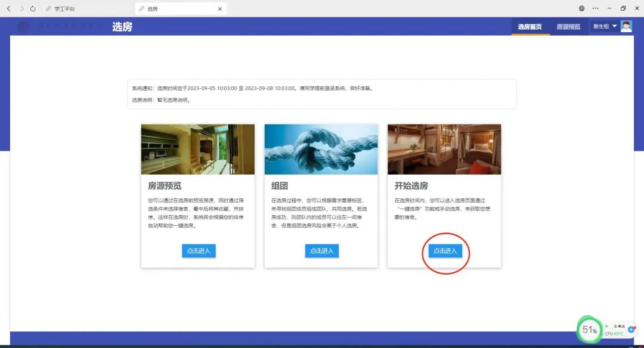Click the knotted rope image for 组团
Viewport: 644px width, 348px height.
(321, 150)
